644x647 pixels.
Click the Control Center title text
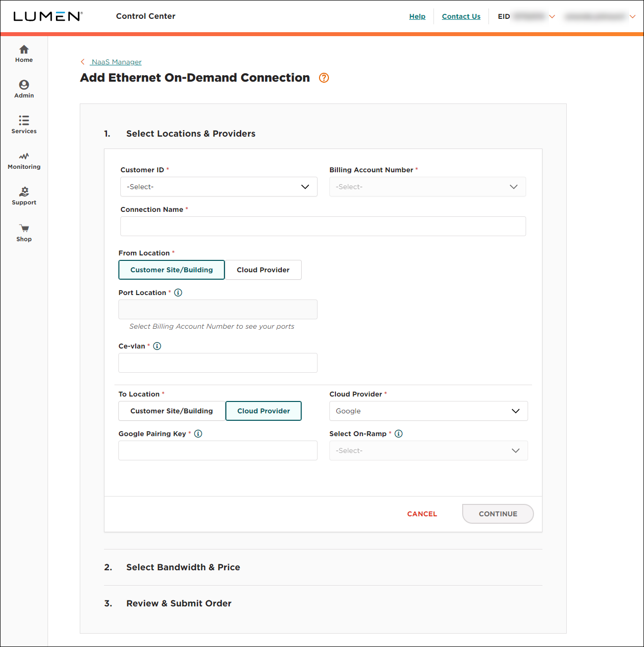tap(146, 16)
